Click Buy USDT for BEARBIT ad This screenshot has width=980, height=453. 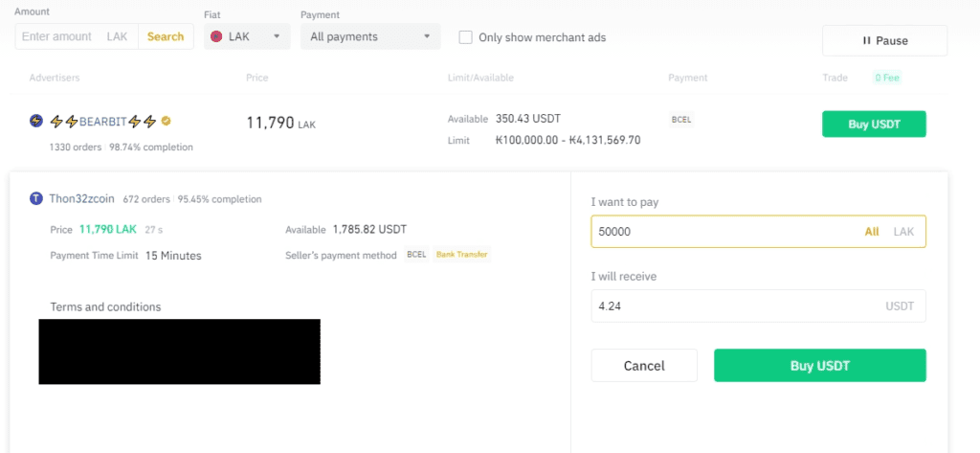click(874, 124)
